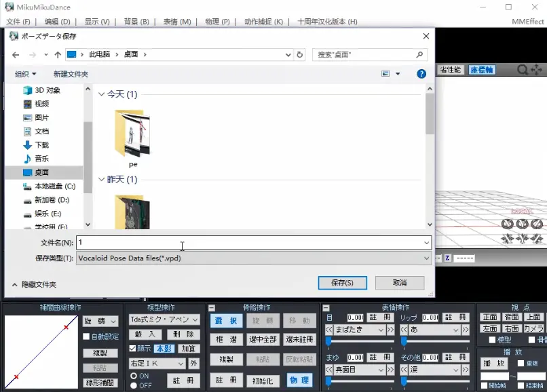Click the viewport zoom magnifier icon
The image size is (547, 392).
523,70
